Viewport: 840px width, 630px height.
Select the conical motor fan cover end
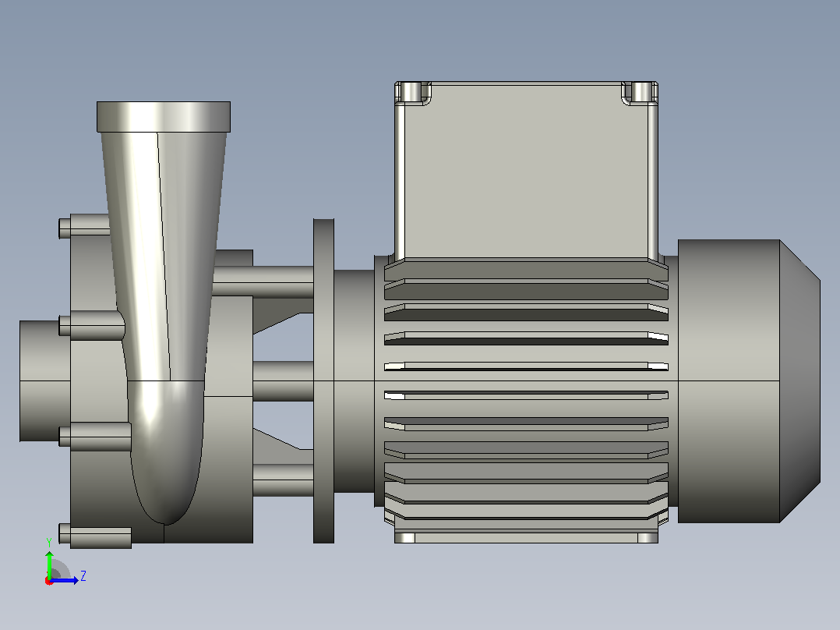(x=799, y=381)
